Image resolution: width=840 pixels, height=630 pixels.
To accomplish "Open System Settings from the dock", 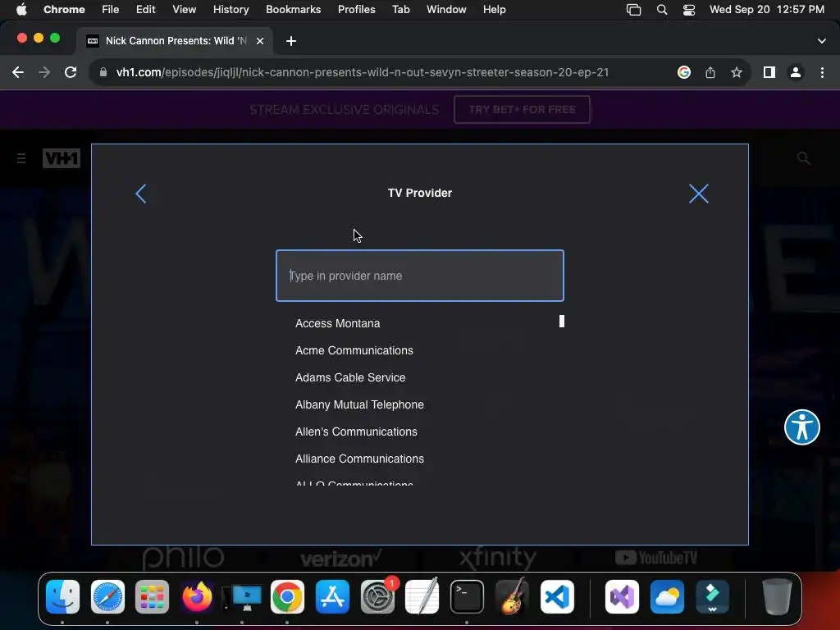I will (x=377, y=597).
